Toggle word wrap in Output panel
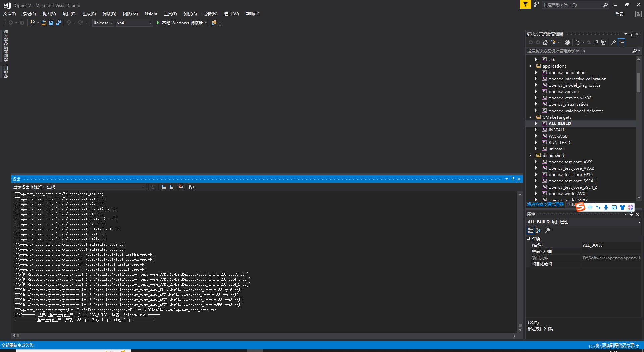 coord(191,187)
